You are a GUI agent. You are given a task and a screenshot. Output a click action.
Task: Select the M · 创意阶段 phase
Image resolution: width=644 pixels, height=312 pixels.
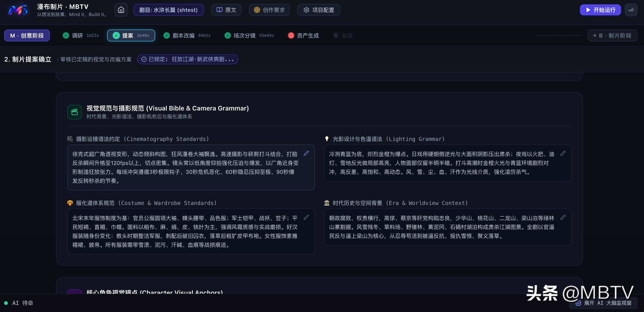click(x=27, y=35)
